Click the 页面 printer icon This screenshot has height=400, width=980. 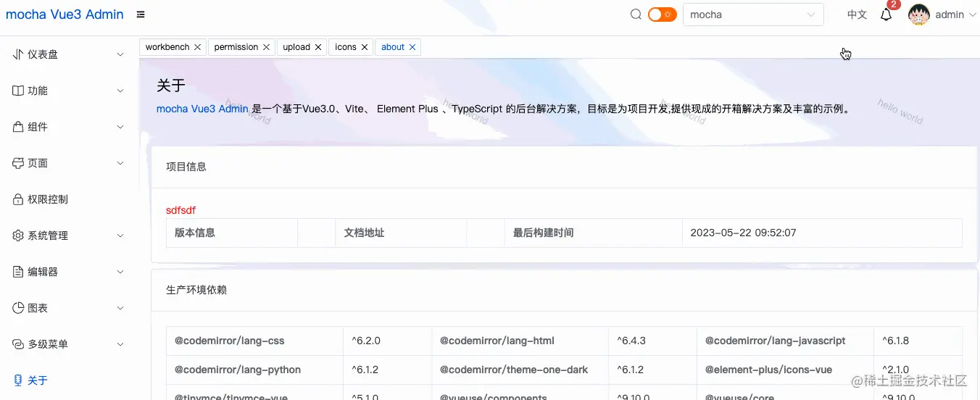click(19, 163)
